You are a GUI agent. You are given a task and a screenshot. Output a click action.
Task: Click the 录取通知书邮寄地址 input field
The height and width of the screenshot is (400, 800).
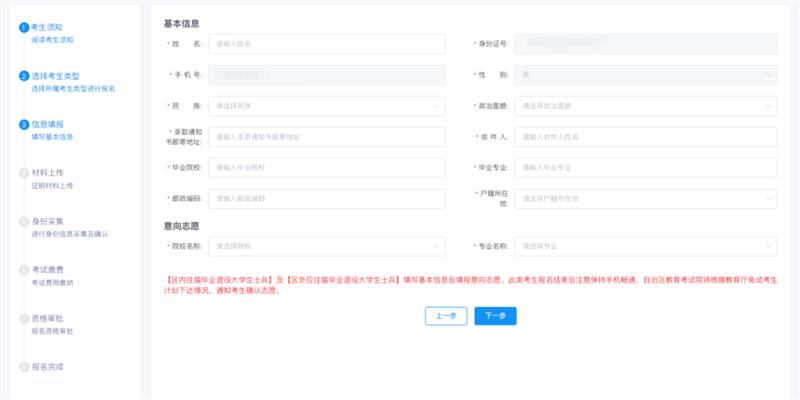point(327,137)
